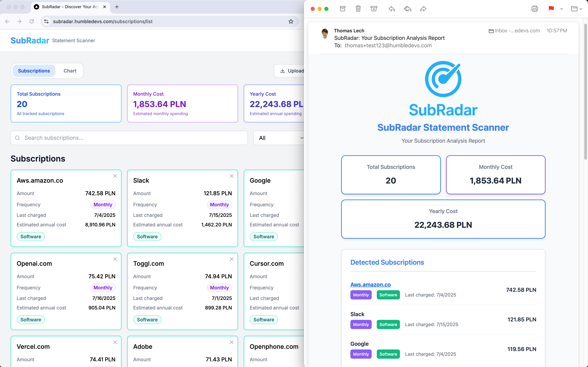Go forward in the browser
The width and height of the screenshot is (588, 367).
point(19,21)
